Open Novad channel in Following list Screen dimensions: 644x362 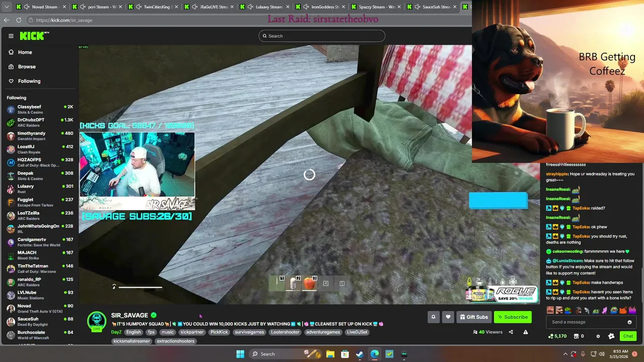(x=39, y=308)
